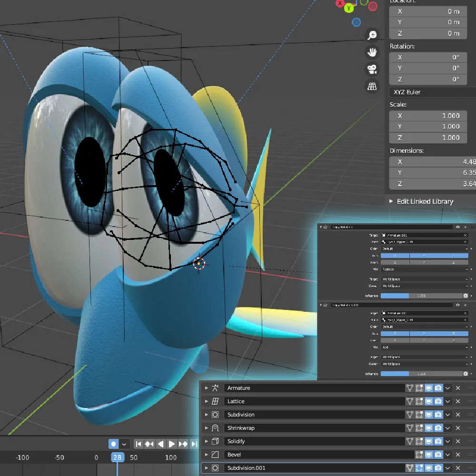Click green Y axis gizmo ball

click(349, 8)
